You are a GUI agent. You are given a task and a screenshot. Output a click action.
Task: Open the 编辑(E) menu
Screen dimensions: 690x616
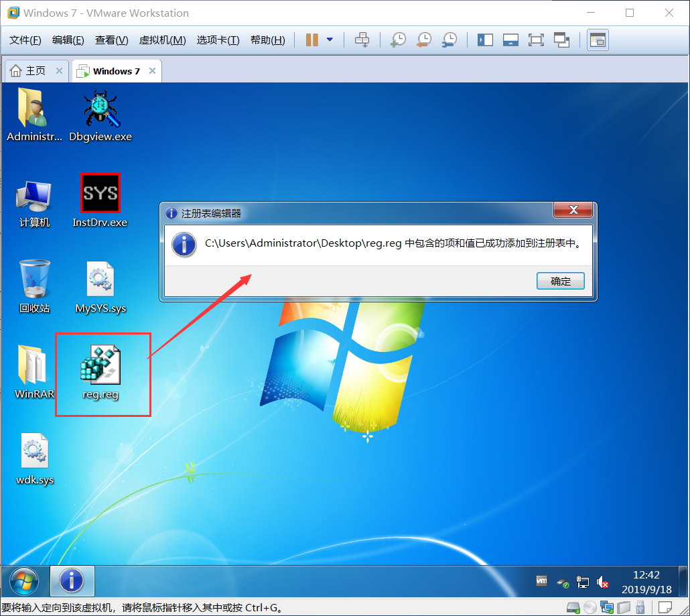[x=68, y=40]
